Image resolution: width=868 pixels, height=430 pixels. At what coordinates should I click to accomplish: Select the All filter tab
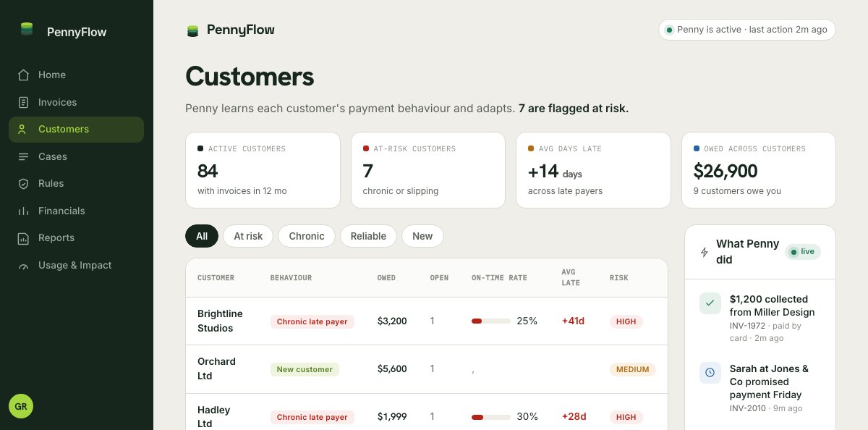tap(202, 236)
